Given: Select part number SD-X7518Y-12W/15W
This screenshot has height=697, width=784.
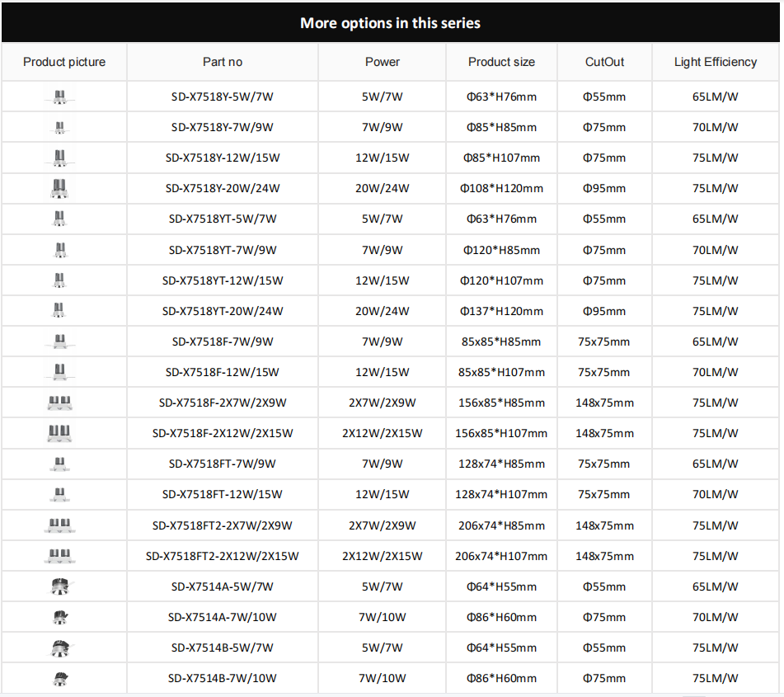Looking at the screenshot, I should (223, 158).
